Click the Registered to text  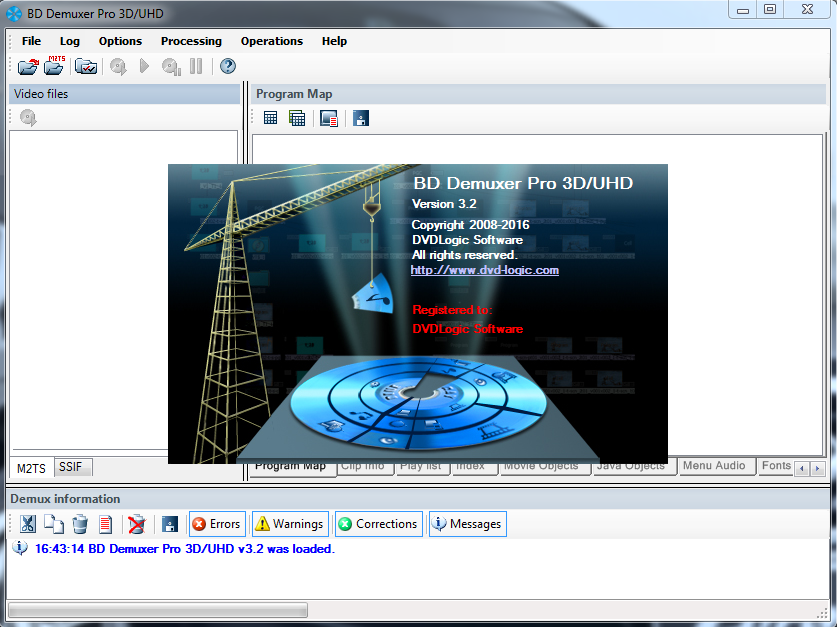452,309
